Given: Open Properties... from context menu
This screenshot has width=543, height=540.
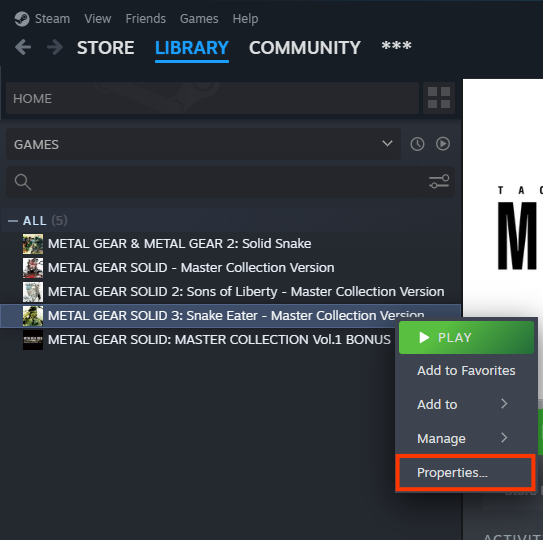Looking at the screenshot, I should point(466,473).
